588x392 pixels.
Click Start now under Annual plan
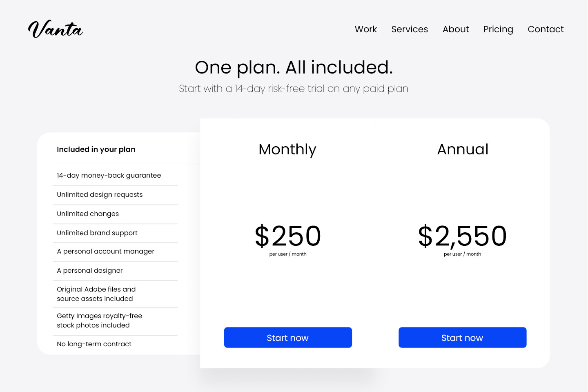(462, 338)
